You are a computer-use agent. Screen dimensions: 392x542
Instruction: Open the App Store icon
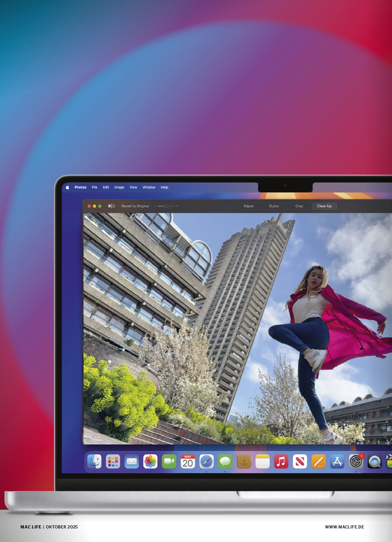[x=337, y=461]
